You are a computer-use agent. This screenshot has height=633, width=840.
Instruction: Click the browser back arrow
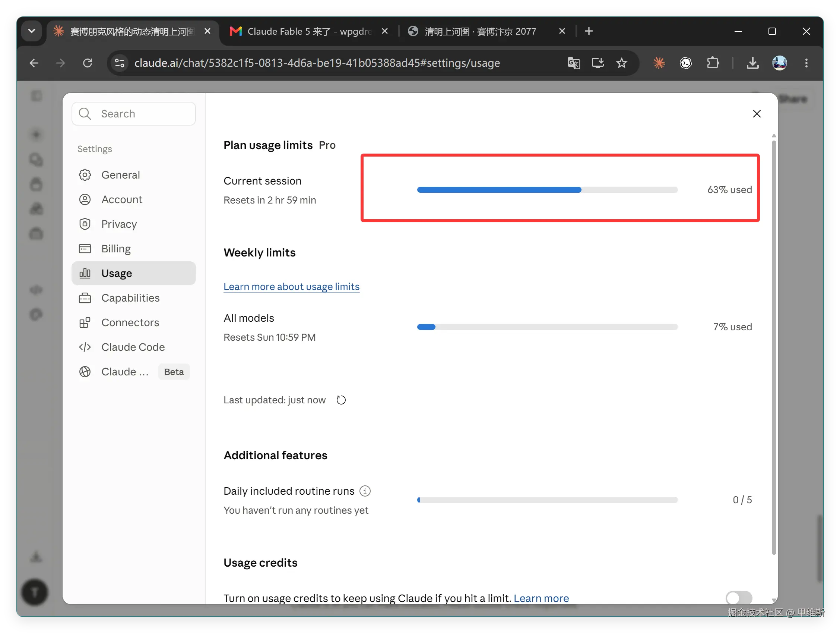coord(34,63)
